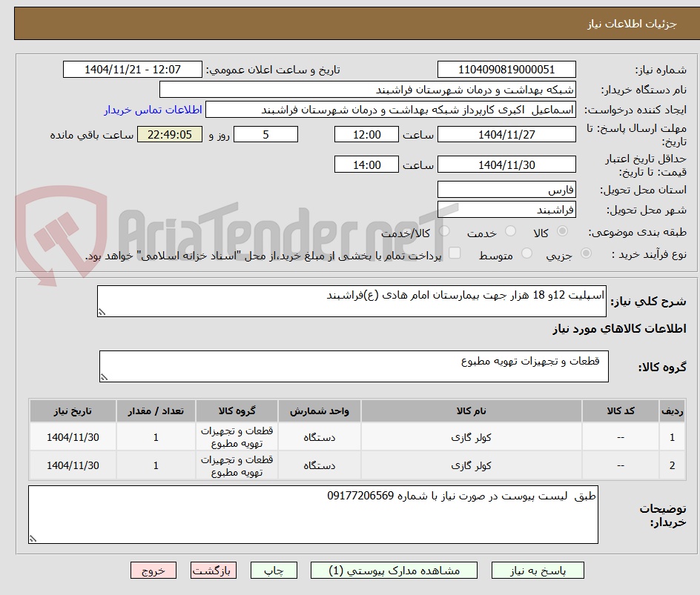Click the گروه کالا text area

(x=354, y=366)
